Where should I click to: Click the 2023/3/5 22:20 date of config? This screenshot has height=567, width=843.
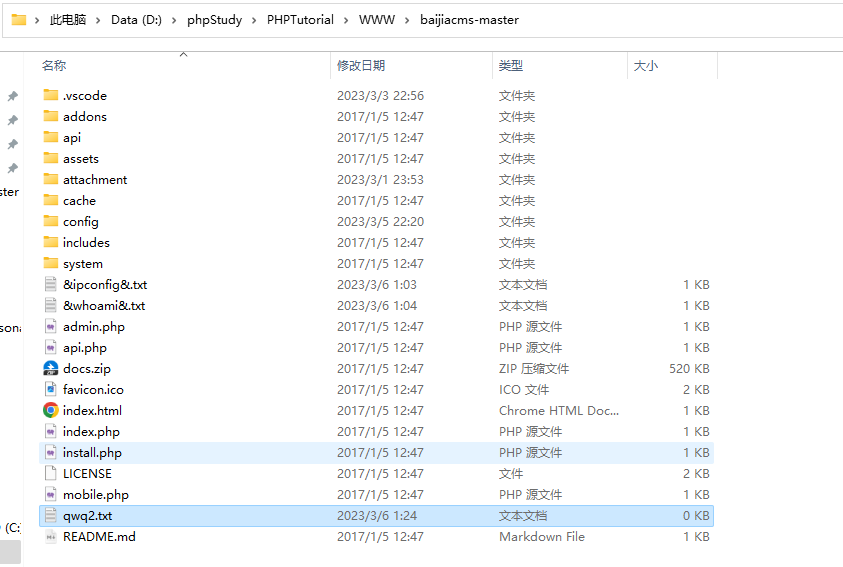(x=380, y=222)
